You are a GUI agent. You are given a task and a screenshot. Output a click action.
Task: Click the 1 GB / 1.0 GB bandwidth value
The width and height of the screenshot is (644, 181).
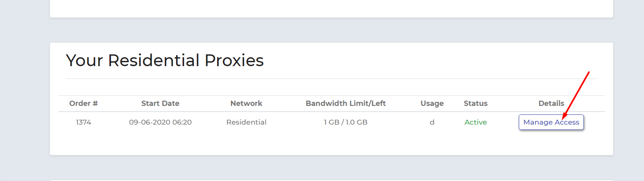click(x=346, y=122)
